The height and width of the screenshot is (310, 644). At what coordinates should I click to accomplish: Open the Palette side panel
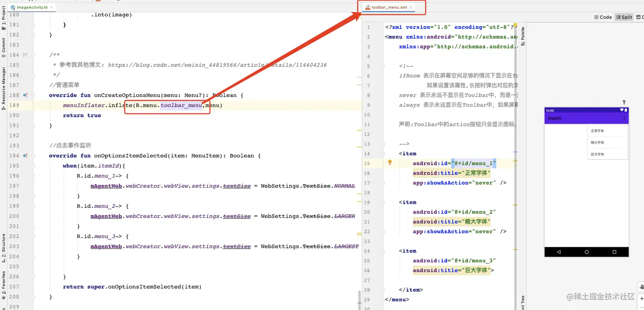[523, 36]
